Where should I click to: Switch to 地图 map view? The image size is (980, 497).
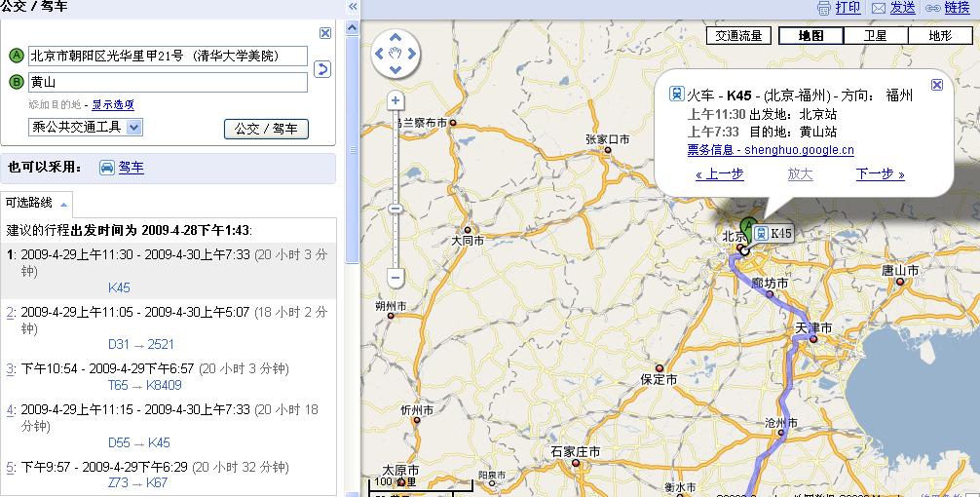pyautogui.click(x=810, y=36)
